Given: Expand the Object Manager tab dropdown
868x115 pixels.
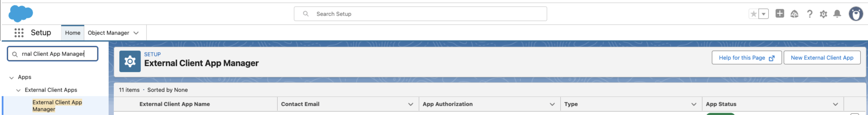Looking at the screenshot, I should pyautogui.click(x=136, y=33).
